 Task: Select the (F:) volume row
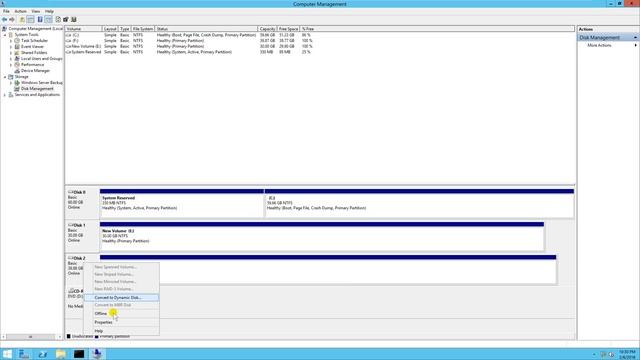pyautogui.click(x=190, y=41)
